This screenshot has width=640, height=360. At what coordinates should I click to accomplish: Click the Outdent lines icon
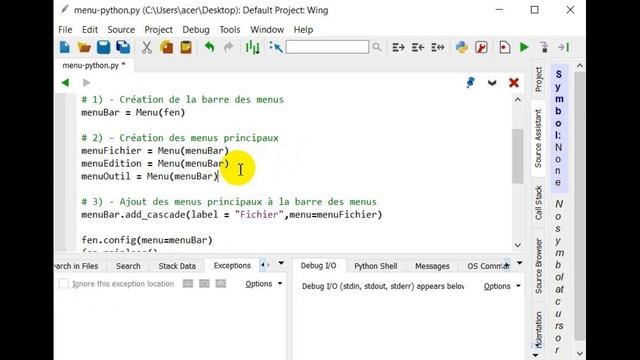click(x=418, y=47)
